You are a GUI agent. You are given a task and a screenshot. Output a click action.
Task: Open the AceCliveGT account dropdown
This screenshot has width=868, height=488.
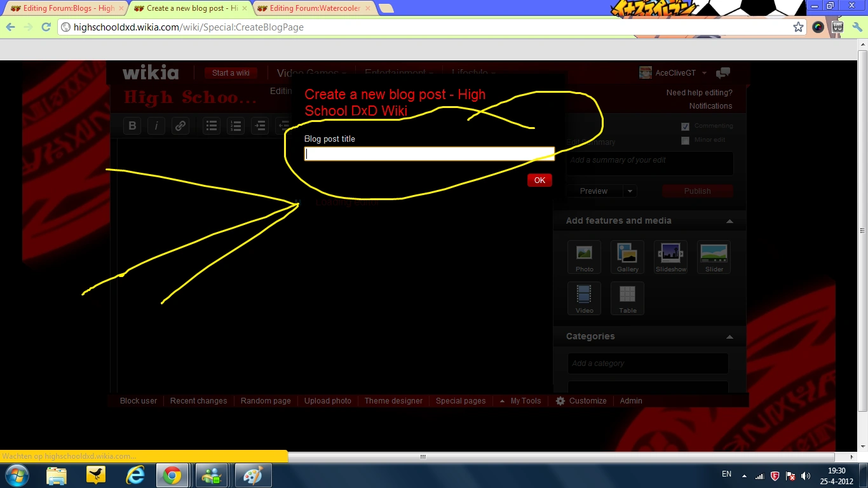[x=704, y=73]
